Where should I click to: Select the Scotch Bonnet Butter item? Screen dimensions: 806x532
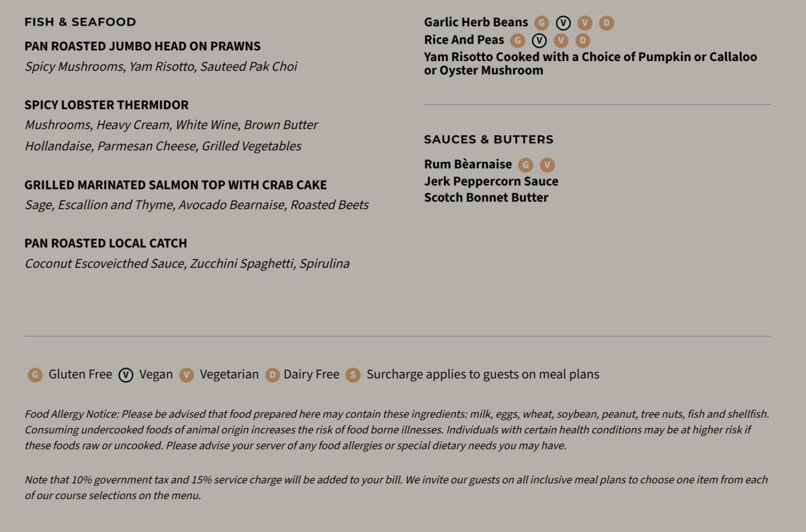486,197
